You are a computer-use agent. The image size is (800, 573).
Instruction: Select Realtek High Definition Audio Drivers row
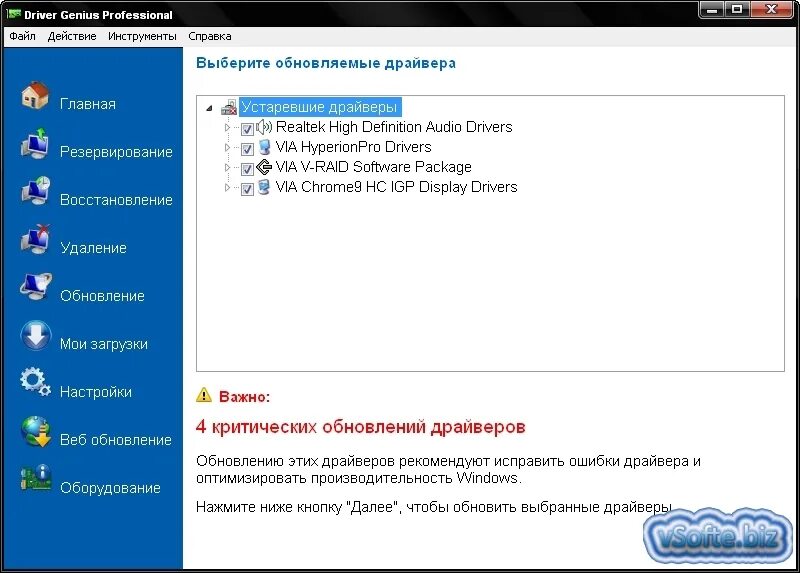click(x=394, y=127)
